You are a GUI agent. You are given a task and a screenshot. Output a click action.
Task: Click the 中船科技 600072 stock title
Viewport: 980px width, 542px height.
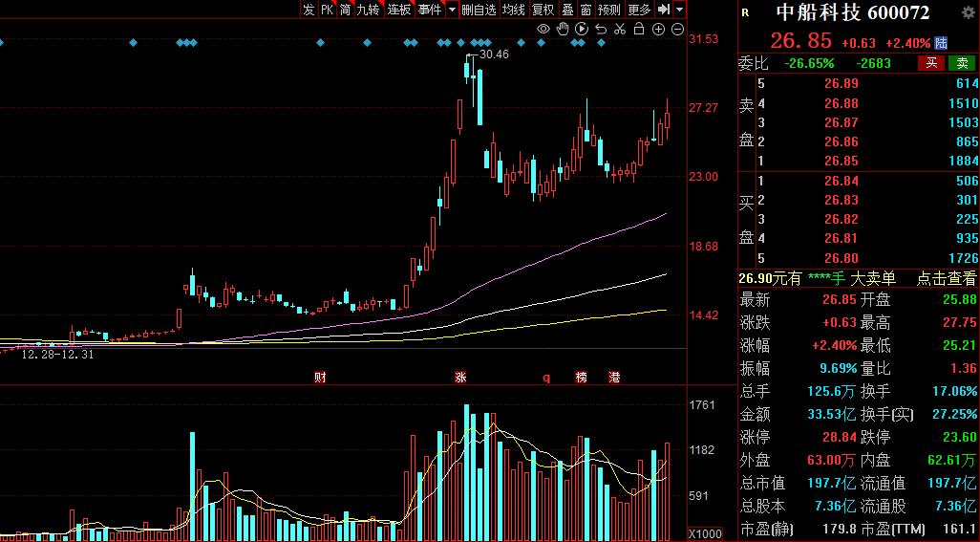coord(853,11)
